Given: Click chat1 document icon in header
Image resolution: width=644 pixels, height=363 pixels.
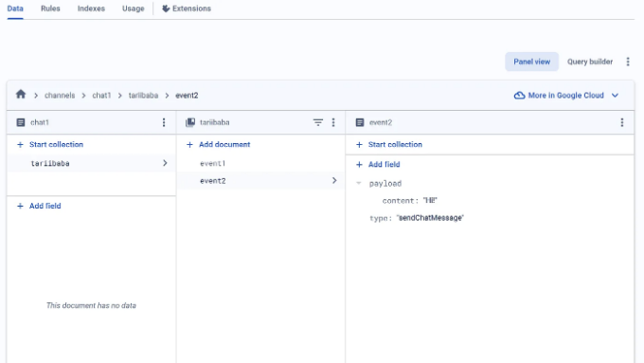Looking at the screenshot, I should pos(21,122).
